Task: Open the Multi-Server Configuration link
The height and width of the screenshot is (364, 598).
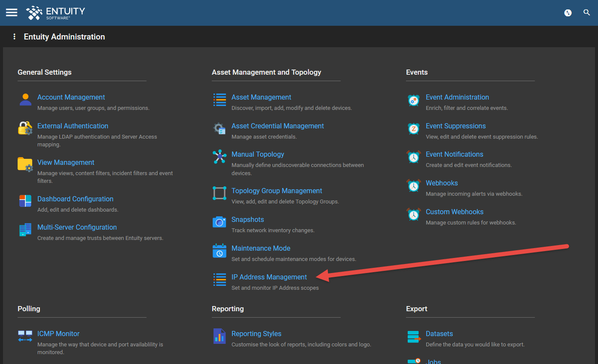Action: point(77,227)
